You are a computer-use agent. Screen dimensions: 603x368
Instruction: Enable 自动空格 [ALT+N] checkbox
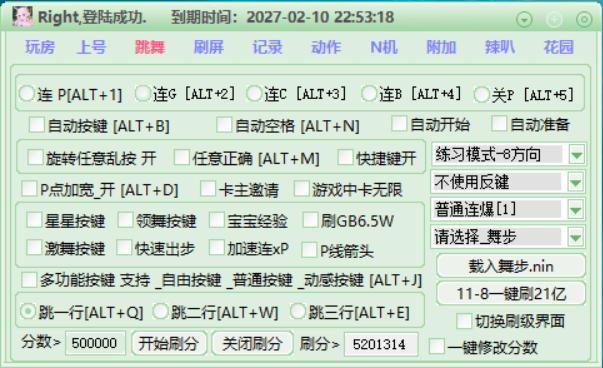tap(224, 125)
